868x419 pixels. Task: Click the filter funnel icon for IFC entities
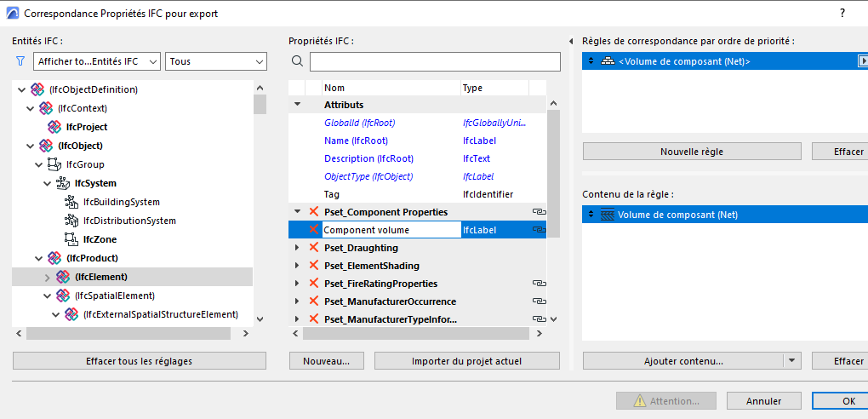(20, 61)
